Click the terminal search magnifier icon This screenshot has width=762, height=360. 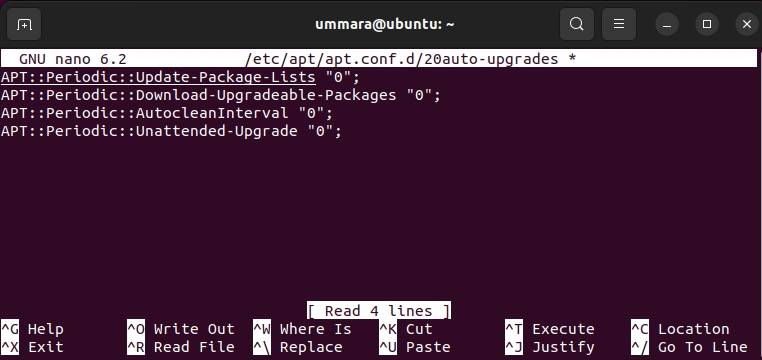(576, 24)
